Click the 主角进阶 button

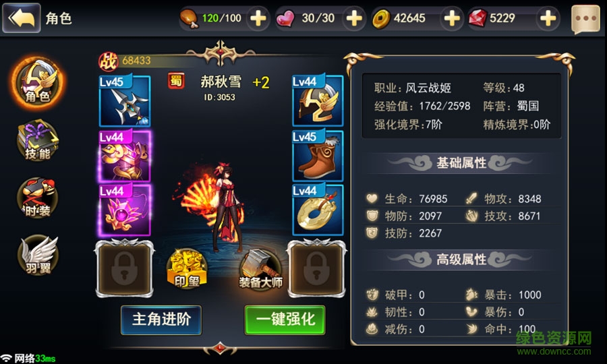click(161, 320)
